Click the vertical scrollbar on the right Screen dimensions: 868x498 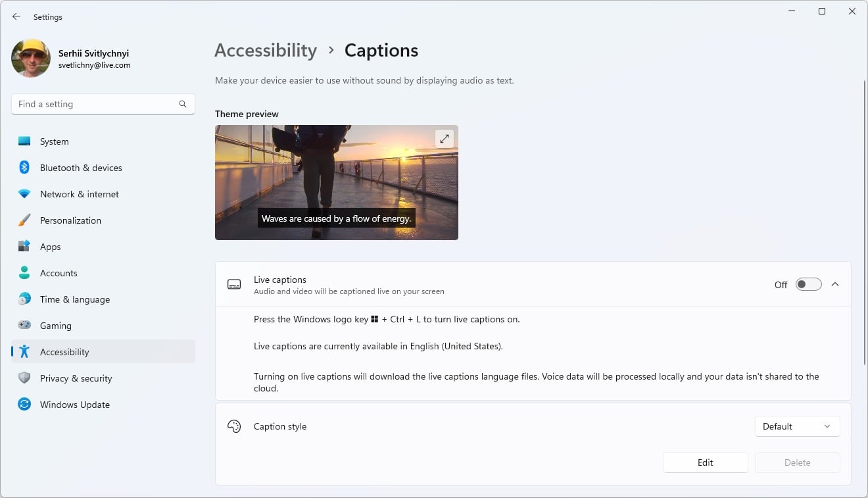[865, 222]
